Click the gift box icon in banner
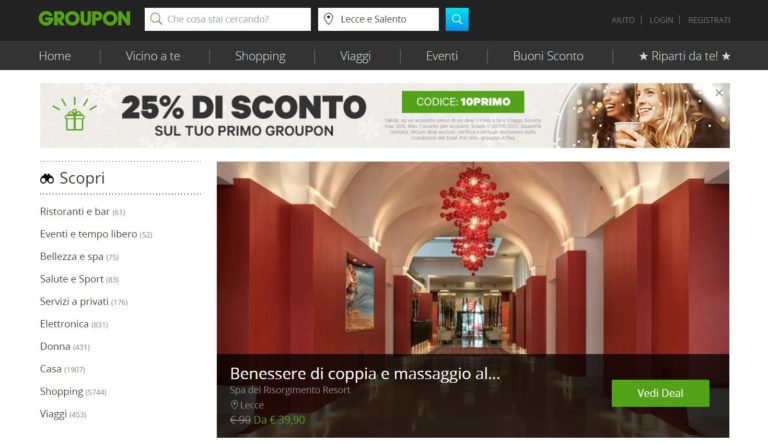768x444 pixels. (74, 116)
